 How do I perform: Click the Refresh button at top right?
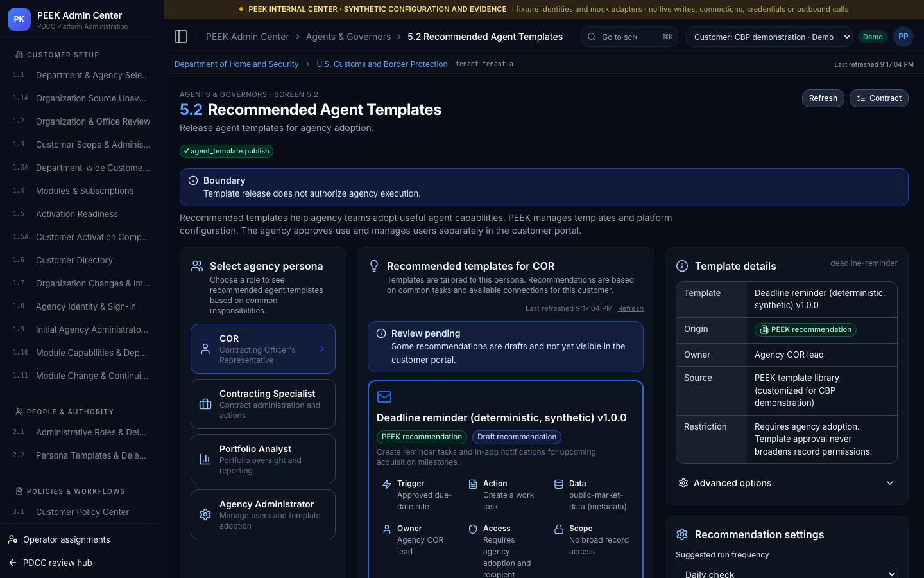tap(823, 98)
